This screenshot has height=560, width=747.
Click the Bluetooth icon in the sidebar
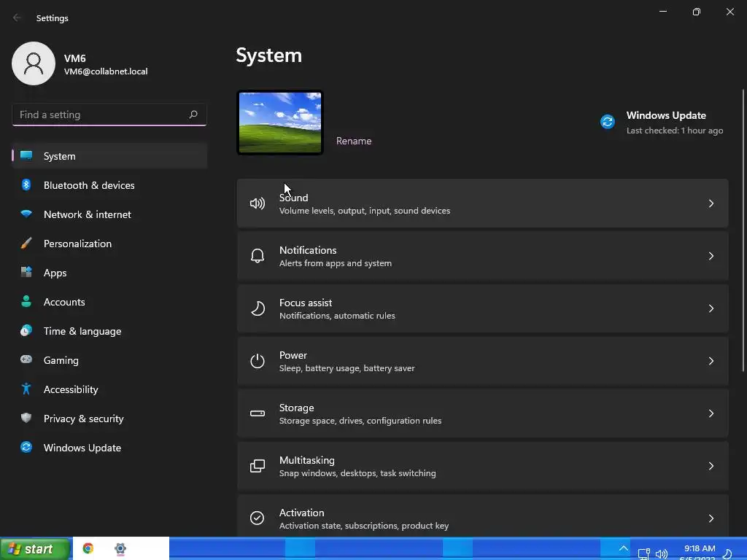click(26, 184)
